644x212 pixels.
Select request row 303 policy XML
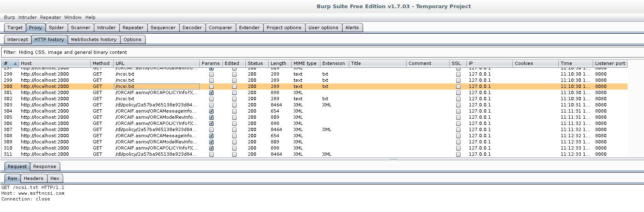pos(156,105)
